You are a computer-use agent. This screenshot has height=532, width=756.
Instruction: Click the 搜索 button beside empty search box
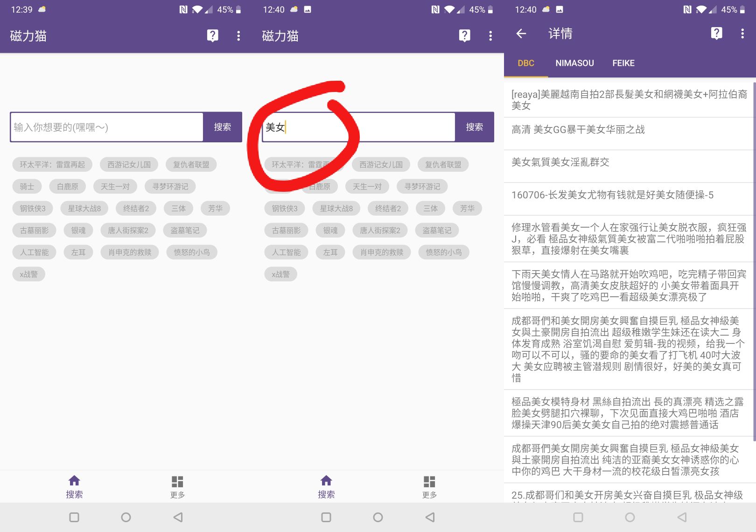pos(223,127)
